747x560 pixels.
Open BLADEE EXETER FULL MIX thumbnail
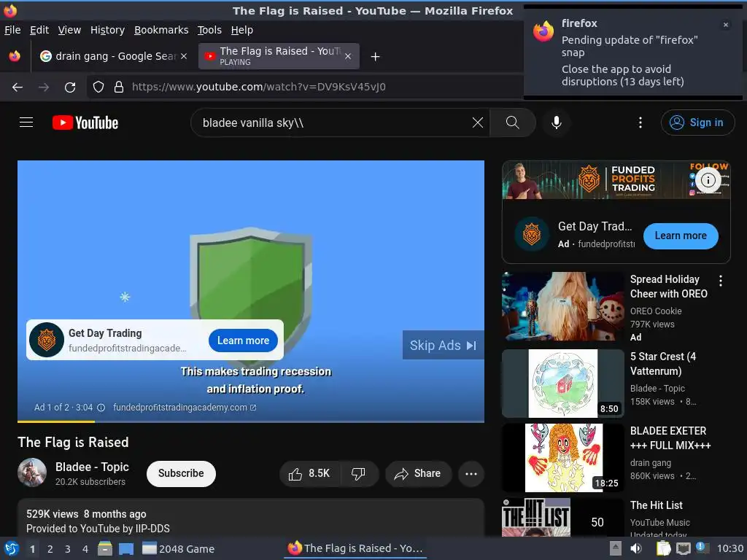coord(562,458)
